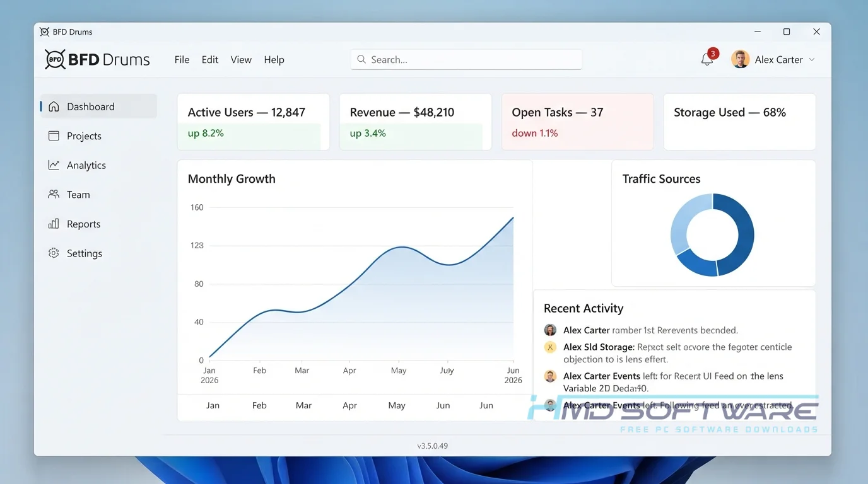Image resolution: width=868 pixels, height=484 pixels.
Task: Open the File menu
Action: click(182, 59)
